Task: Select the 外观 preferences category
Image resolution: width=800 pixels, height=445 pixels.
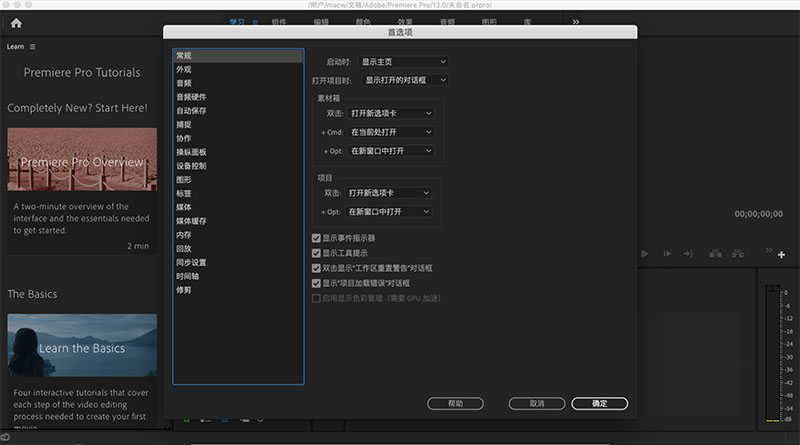Action: [238, 69]
